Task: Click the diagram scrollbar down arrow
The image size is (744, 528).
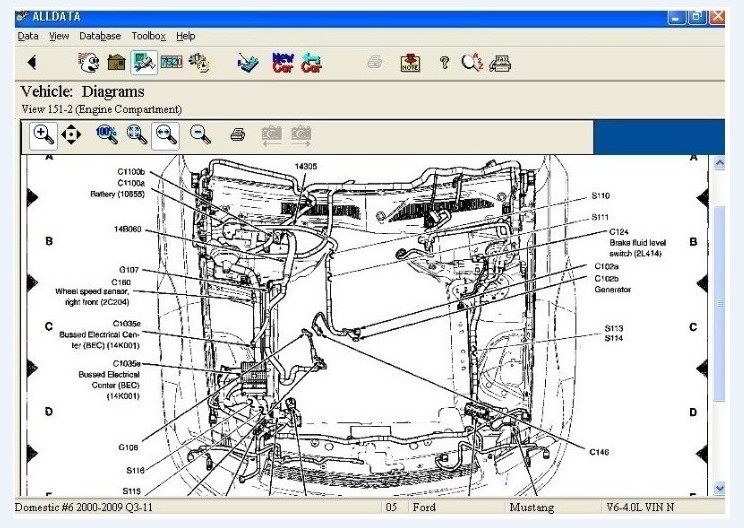Action: coord(719,488)
